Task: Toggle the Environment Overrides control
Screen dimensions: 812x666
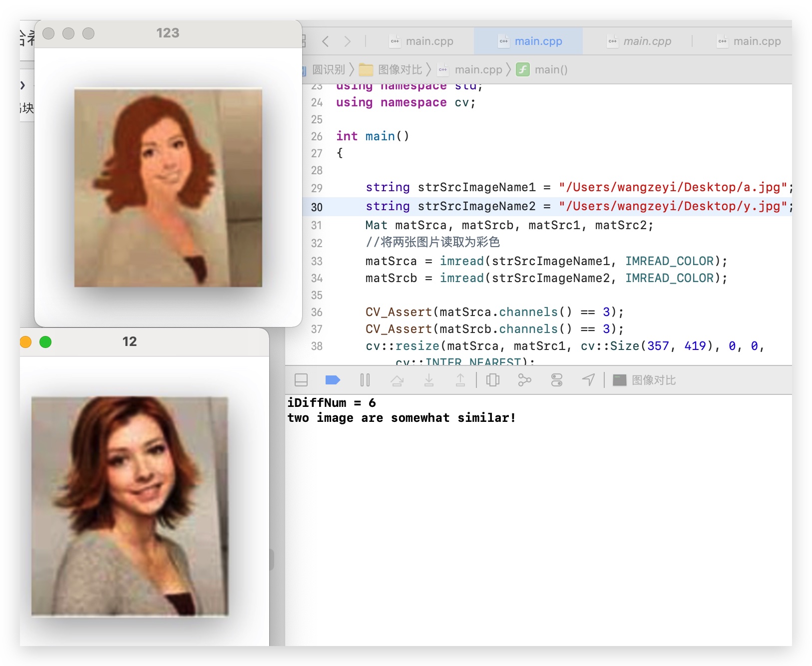Action: point(556,380)
